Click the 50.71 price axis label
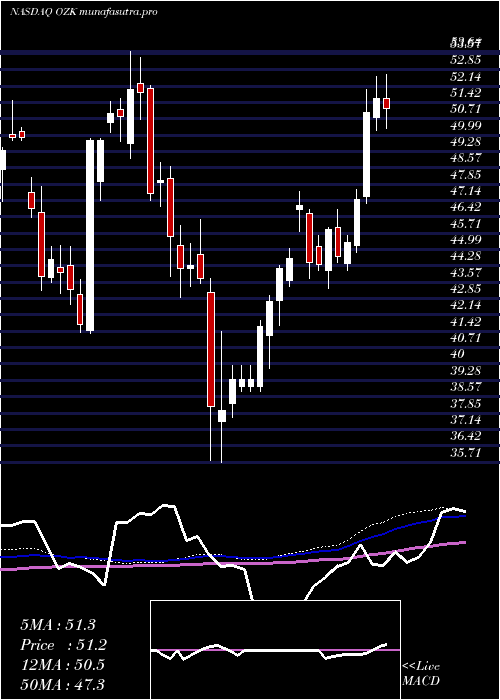The image size is (500, 700). pos(466,109)
